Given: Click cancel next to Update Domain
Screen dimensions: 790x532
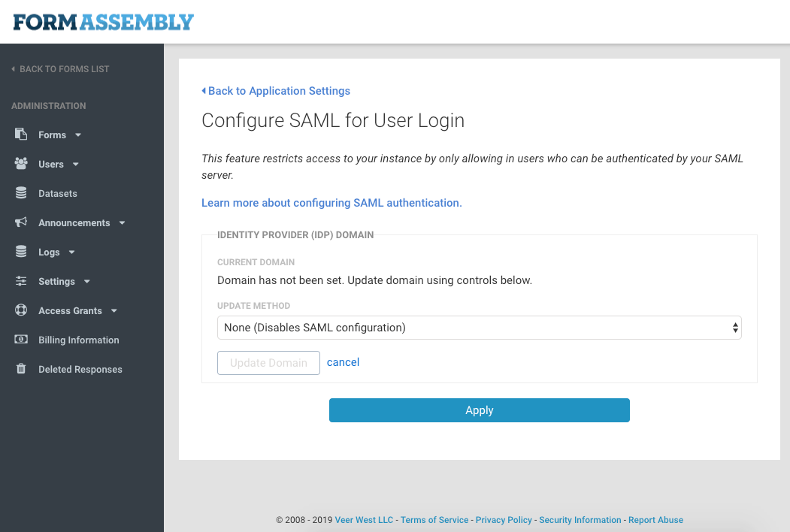Looking at the screenshot, I should coord(343,362).
